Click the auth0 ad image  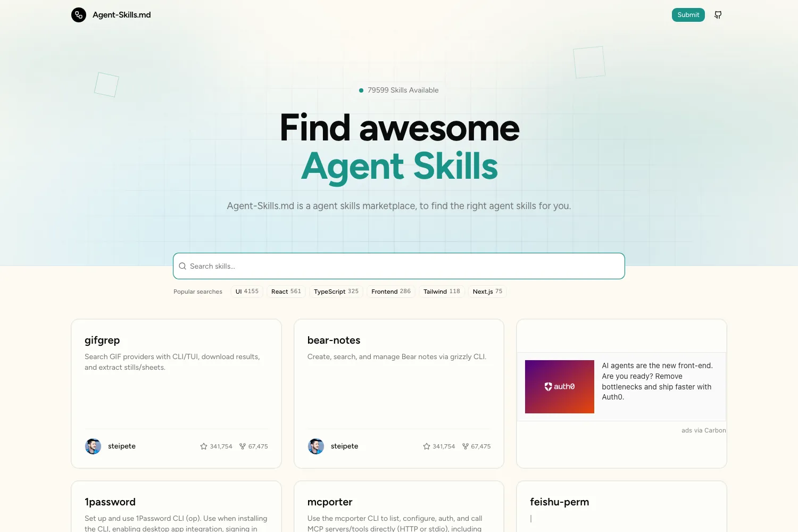560,387
